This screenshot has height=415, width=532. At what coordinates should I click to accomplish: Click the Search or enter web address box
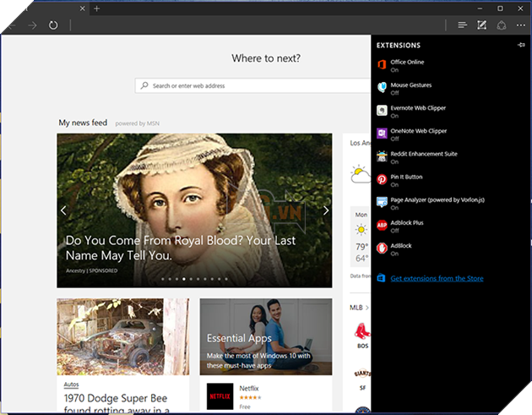pyautogui.click(x=252, y=85)
